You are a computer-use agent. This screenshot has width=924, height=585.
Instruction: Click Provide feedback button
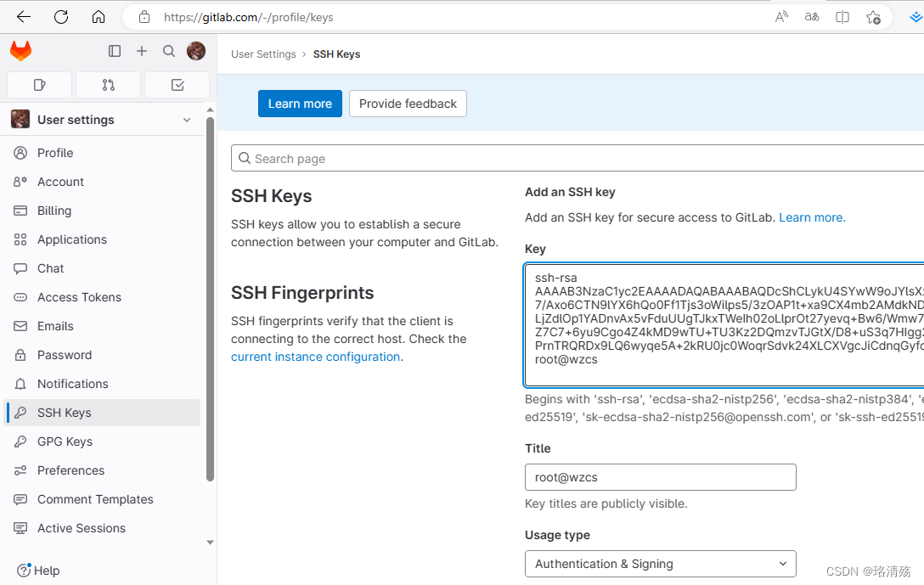408,104
